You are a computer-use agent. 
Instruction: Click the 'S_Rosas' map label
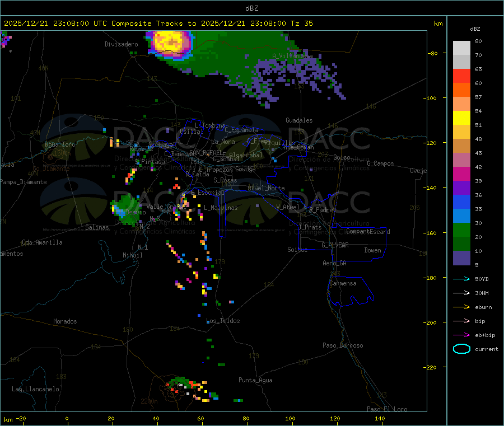click(x=225, y=180)
